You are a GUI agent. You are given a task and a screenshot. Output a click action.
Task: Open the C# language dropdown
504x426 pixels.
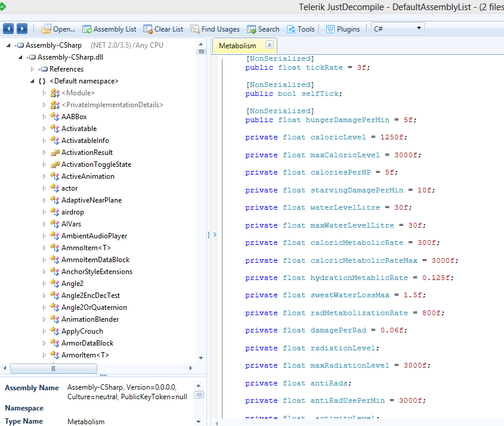click(x=398, y=29)
